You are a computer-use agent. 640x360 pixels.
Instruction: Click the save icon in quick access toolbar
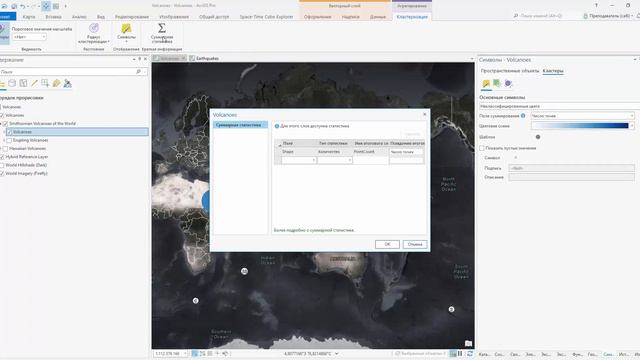14,6
